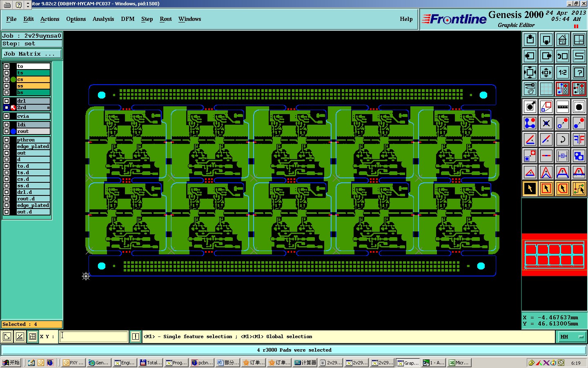This screenshot has height=368, width=588.
Task: Toggle the checkbox for layer rout
Action: click(x=7, y=131)
